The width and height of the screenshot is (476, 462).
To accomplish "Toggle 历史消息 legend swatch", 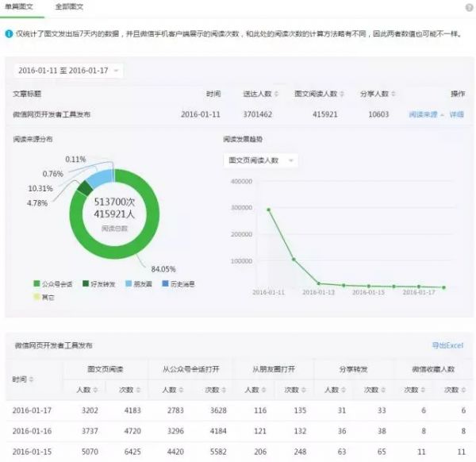I will coord(166,283).
